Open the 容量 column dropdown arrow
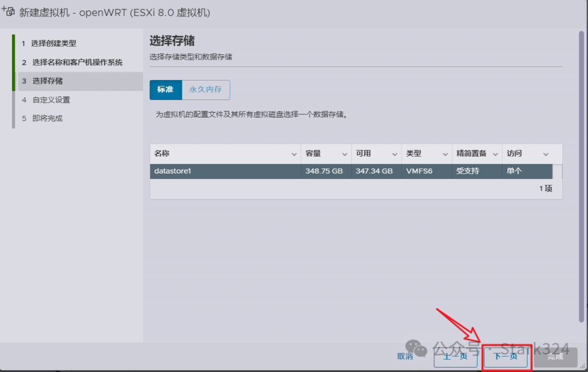 tap(344, 154)
